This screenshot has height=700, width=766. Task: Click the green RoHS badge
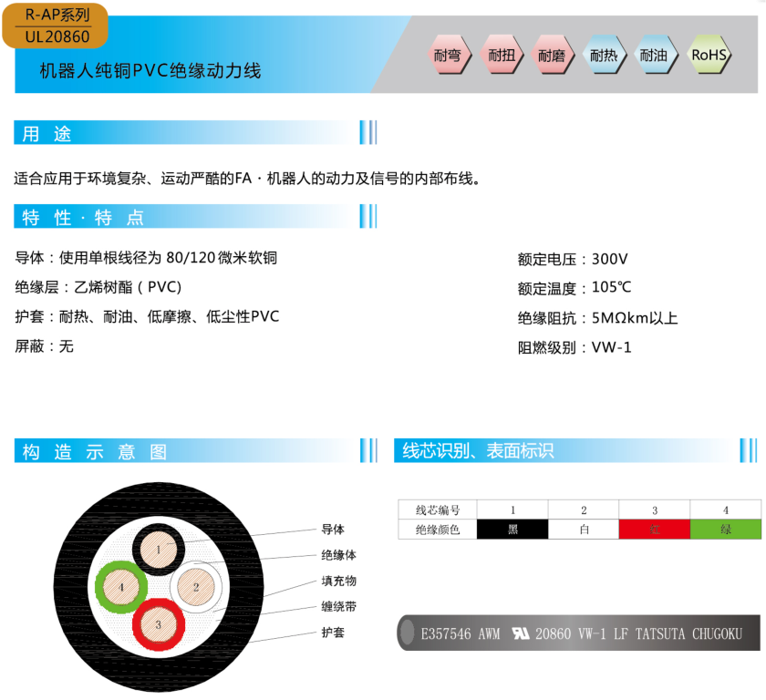709,55
